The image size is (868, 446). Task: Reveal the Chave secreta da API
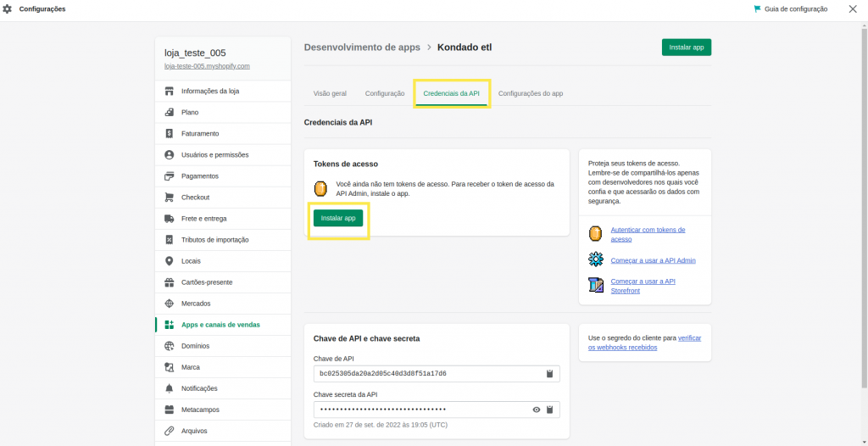click(537, 410)
